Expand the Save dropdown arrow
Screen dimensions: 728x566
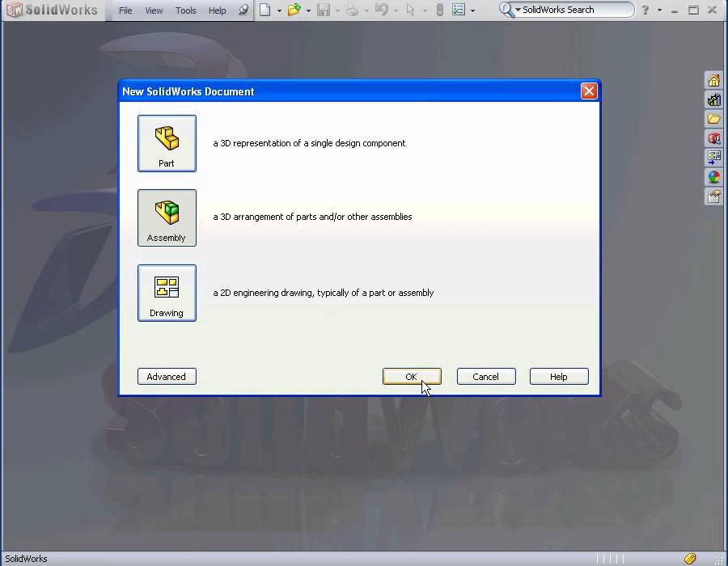[x=337, y=11]
